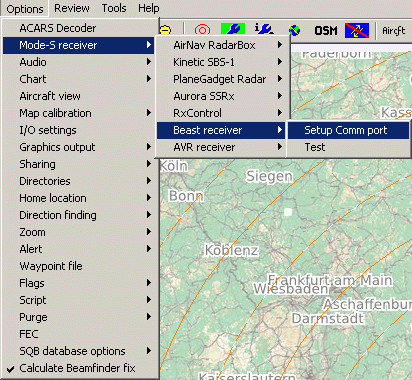Click Setup Comm port
The height and width of the screenshot is (380, 412).
point(348,130)
